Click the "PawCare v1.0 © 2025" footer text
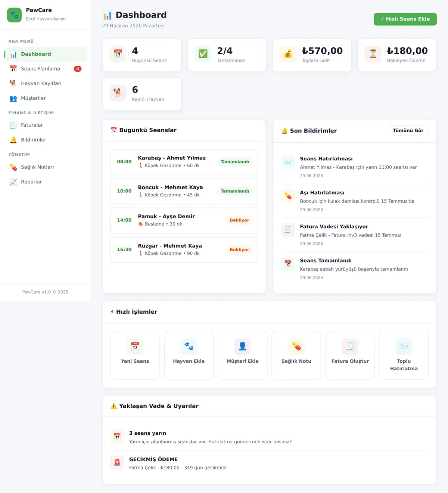The image size is (448, 493). click(x=45, y=292)
